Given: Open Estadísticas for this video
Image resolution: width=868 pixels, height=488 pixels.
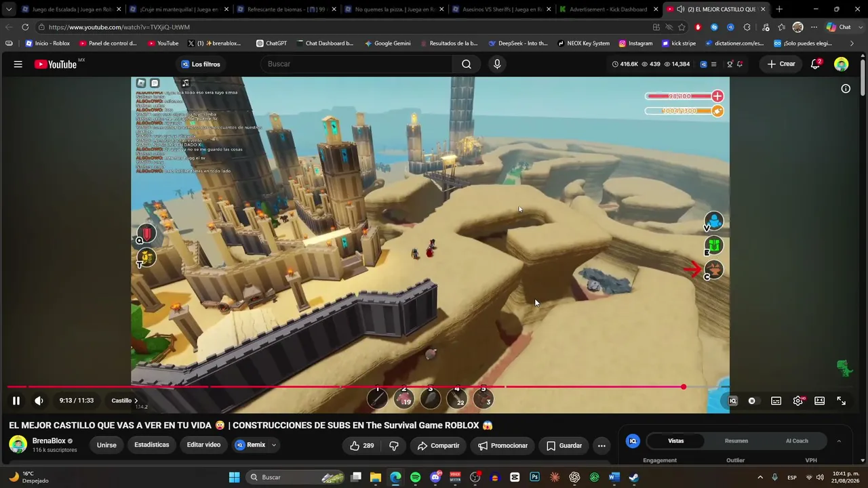Looking at the screenshot, I should (x=152, y=445).
